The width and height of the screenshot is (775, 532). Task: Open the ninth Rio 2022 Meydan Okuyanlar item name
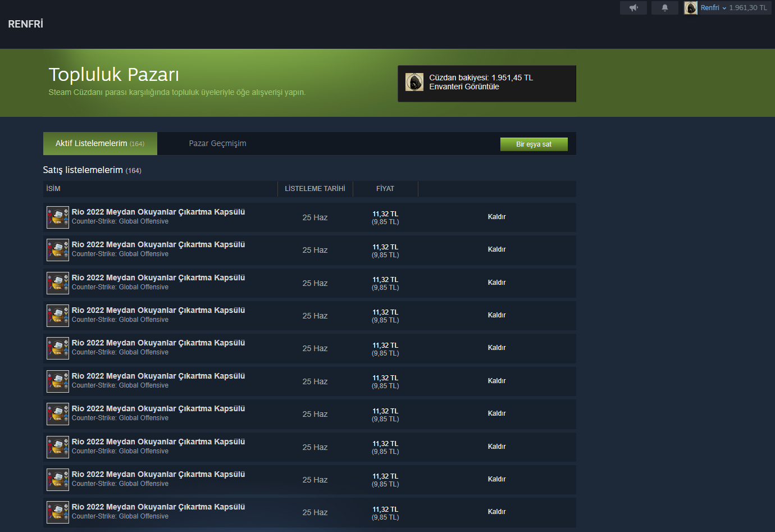pos(158,474)
